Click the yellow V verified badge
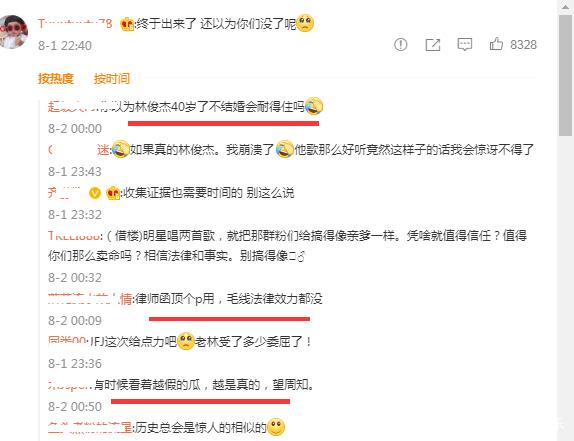574x441 pixels. tap(95, 193)
